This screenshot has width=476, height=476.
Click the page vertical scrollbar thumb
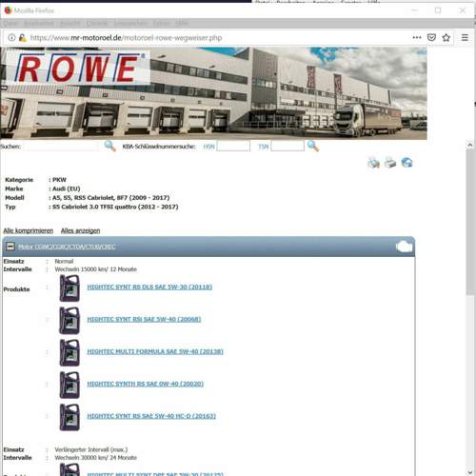coord(470,222)
